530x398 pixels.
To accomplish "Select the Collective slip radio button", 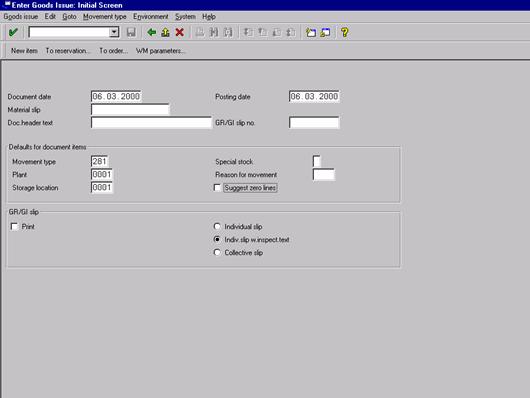I will [x=217, y=253].
